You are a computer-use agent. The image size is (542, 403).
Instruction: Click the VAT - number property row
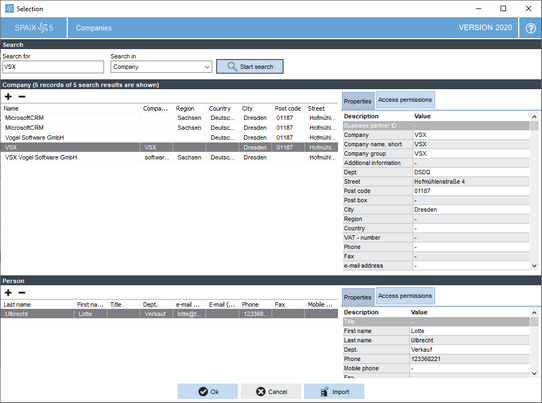coord(436,238)
